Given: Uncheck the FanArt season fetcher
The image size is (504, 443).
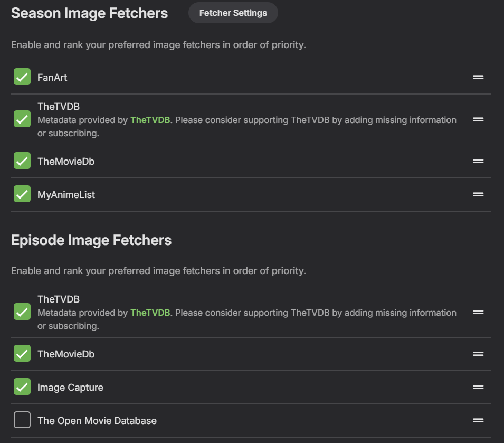Looking at the screenshot, I should 22,77.
